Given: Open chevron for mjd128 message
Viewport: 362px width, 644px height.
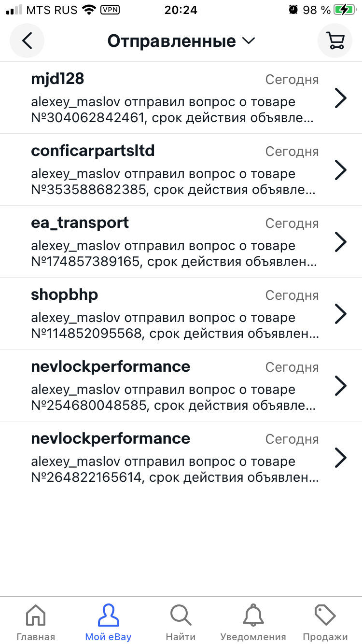Looking at the screenshot, I should (341, 98).
